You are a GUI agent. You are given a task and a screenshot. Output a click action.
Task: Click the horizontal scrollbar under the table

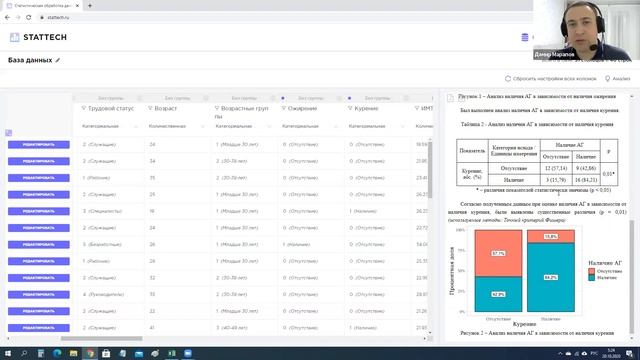tap(101, 338)
